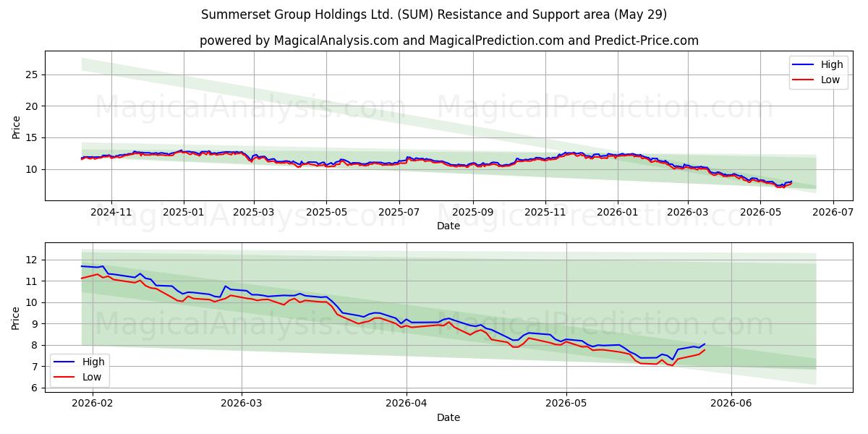The width and height of the screenshot is (868, 434).
Task: Click the top chart's '2026-03' date tick label
Action: click(x=688, y=213)
